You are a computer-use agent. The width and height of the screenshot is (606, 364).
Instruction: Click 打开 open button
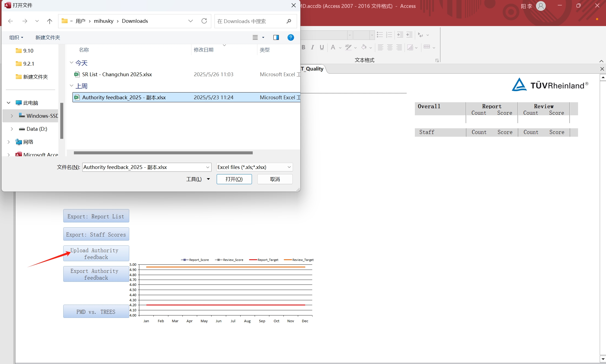tap(234, 179)
